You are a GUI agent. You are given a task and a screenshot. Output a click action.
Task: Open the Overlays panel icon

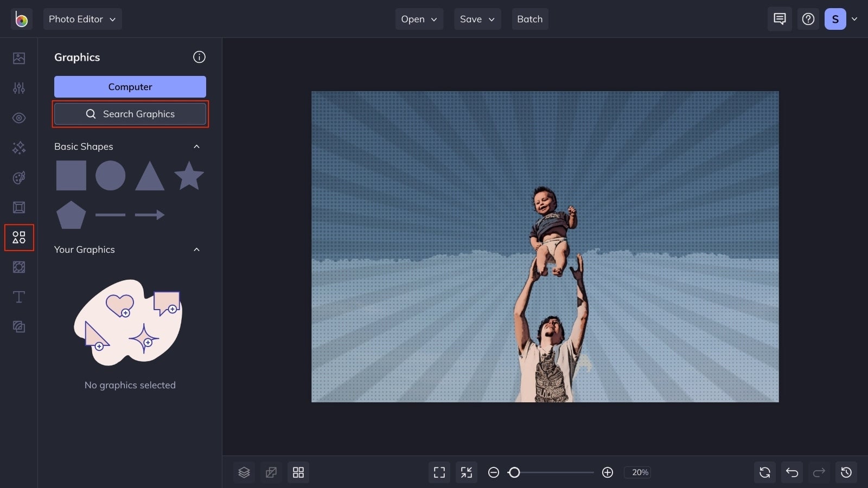coord(18,267)
